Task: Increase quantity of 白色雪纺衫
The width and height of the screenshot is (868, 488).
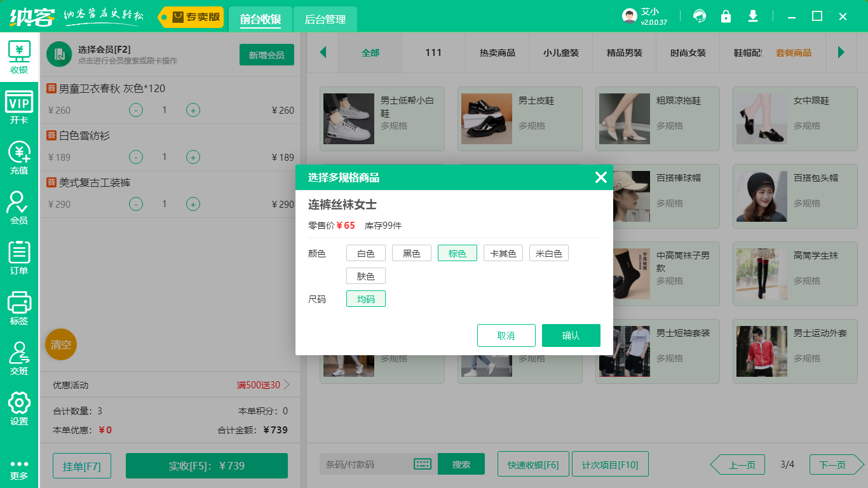Action: (x=193, y=157)
